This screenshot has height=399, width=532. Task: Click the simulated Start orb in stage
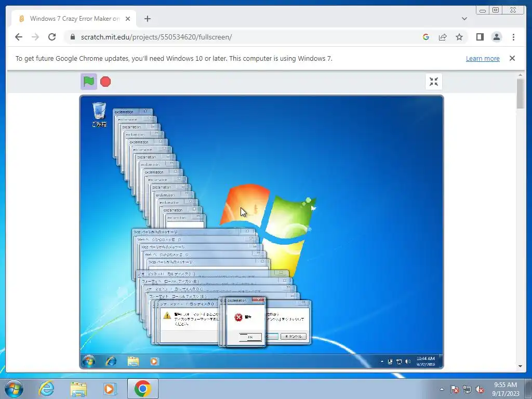(x=88, y=362)
